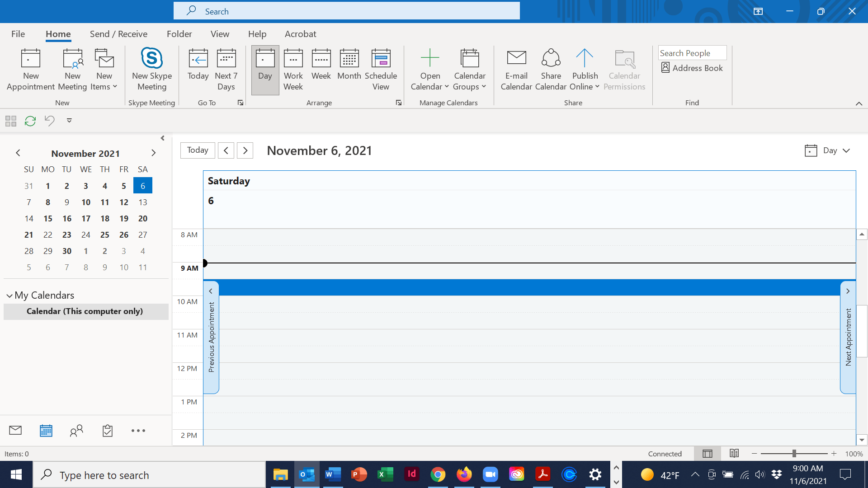Viewport: 868px width, 488px height.
Task: Open the Arrange dialog launcher
Action: coord(399,103)
